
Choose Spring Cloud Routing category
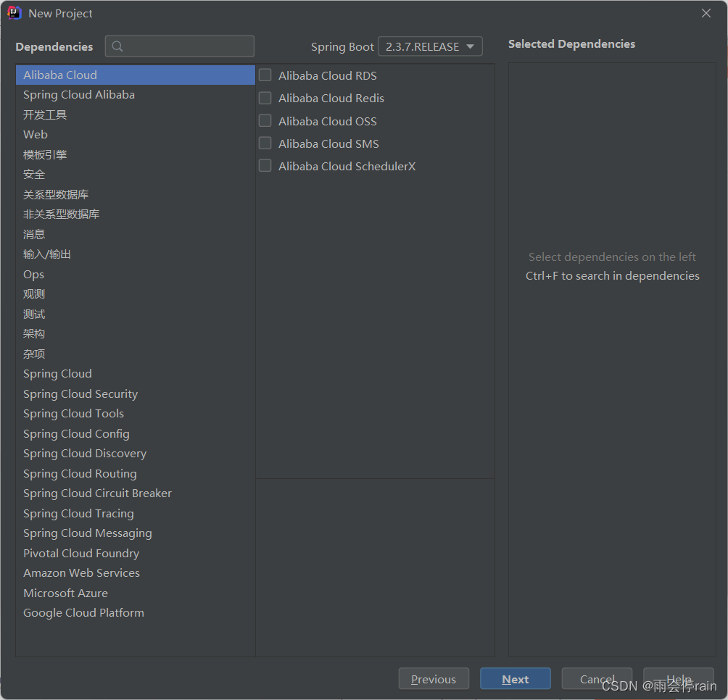[x=135, y=474]
